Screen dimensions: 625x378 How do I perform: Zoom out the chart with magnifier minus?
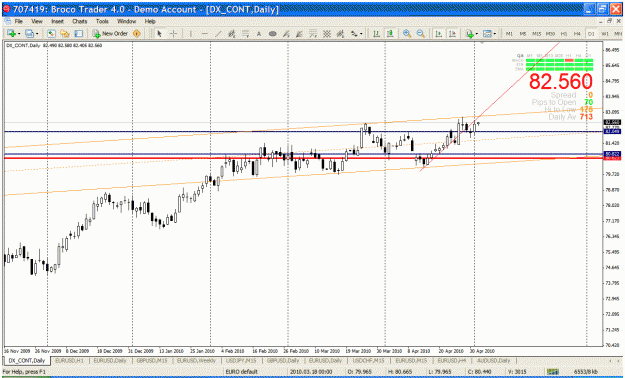point(421,34)
